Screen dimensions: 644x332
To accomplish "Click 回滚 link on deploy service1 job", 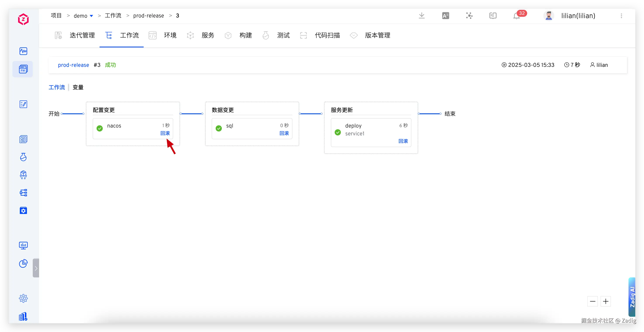I will 403,141.
